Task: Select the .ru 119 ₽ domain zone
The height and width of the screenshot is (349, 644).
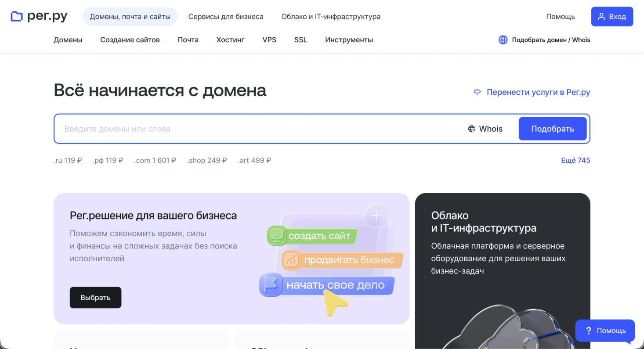Action: pos(68,161)
